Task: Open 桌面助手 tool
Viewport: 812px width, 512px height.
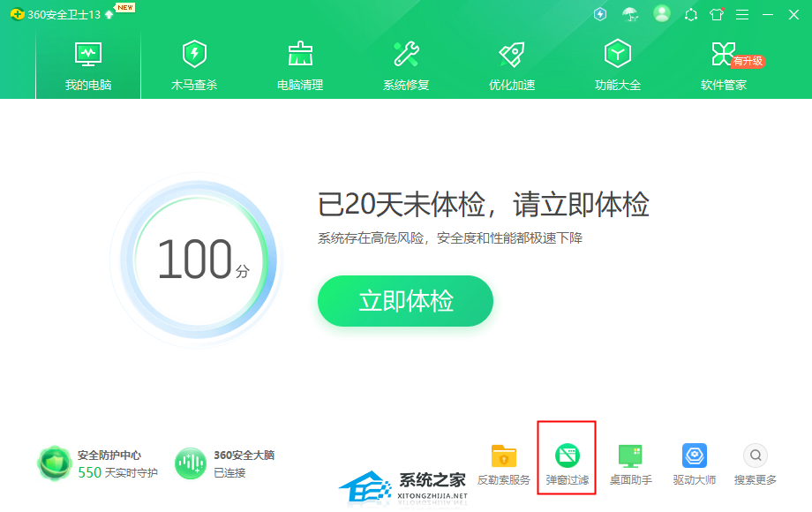Action: tap(630, 465)
